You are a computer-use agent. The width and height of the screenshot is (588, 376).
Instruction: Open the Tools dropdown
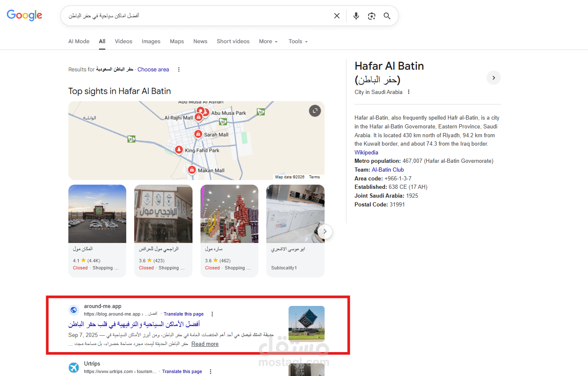pyautogui.click(x=298, y=42)
